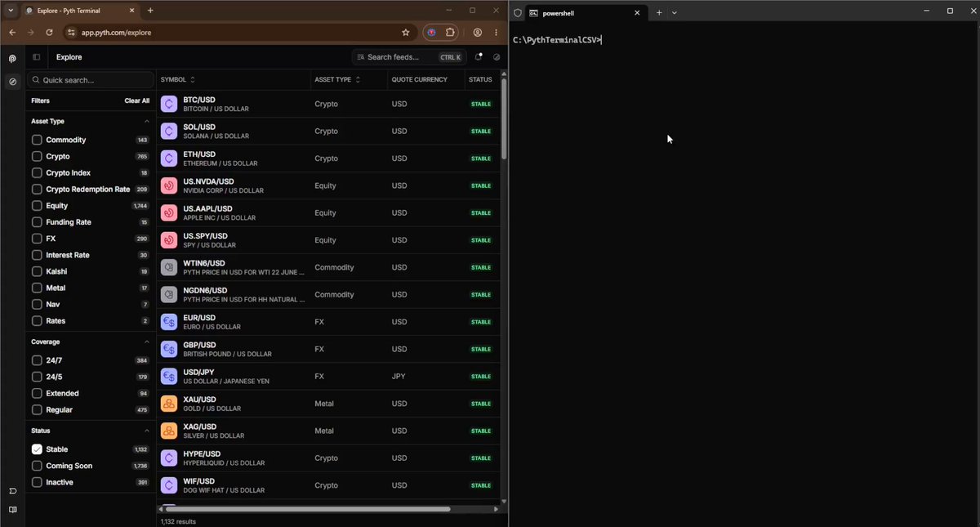Toggle the sidebar panel icon beside Explore
The height and width of the screenshot is (527, 980).
point(36,57)
